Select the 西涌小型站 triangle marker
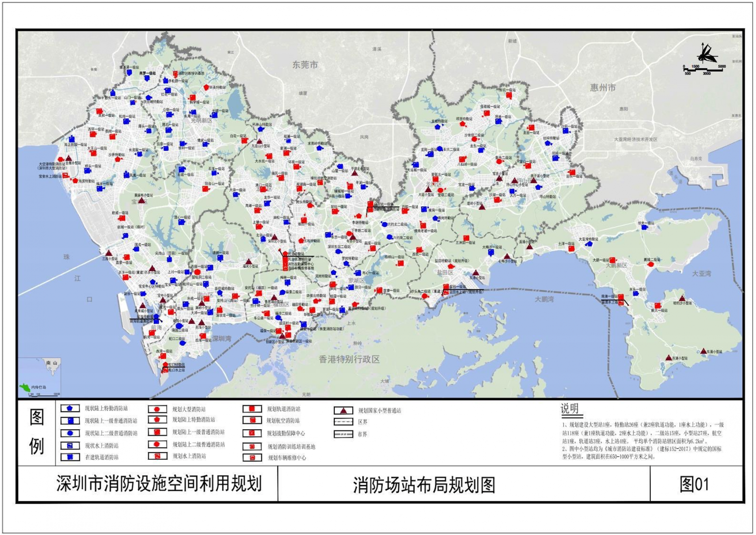The width and height of the screenshot is (756, 535). click(x=669, y=357)
